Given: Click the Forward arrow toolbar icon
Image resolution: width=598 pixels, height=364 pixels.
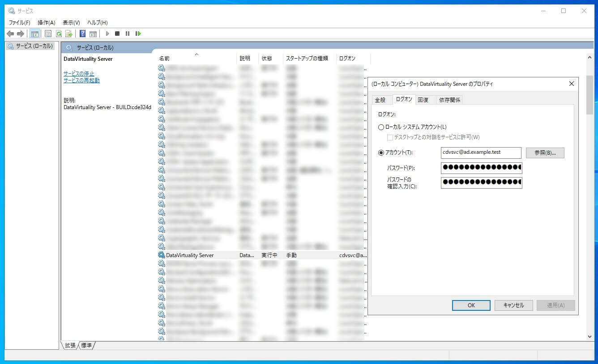Looking at the screenshot, I should [20, 34].
